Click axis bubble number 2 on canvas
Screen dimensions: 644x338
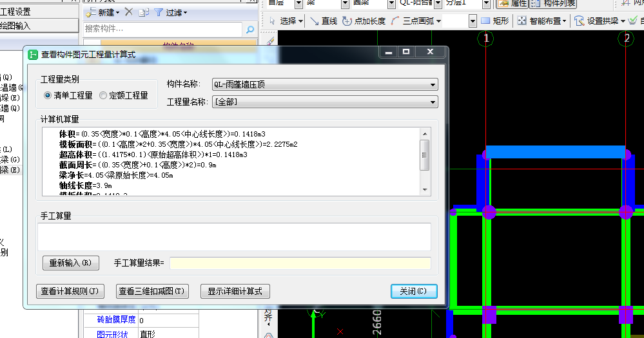point(627,39)
